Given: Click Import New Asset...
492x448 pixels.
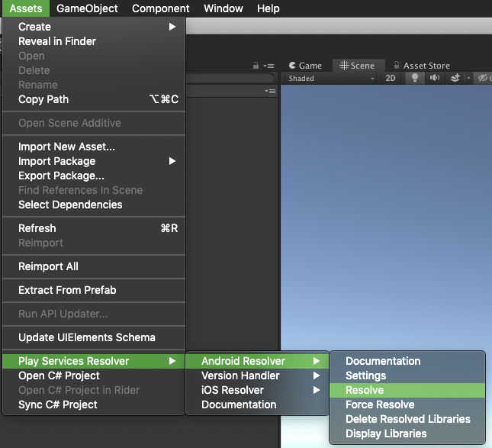Looking at the screenshot, I should click(94, 147).
